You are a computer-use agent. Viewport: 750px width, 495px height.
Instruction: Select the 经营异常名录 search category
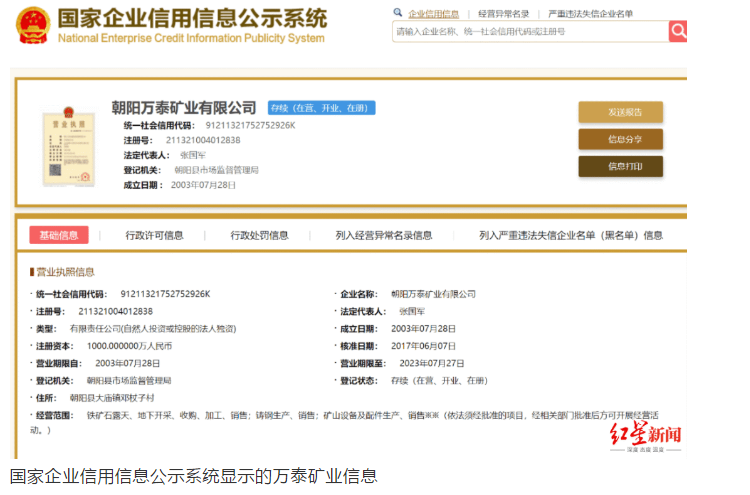coord(504,14)
